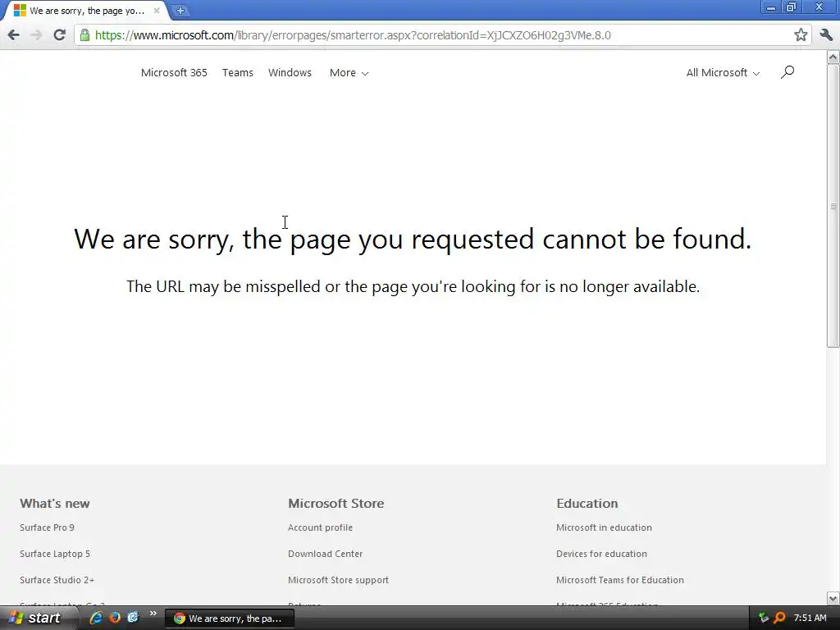Open Teams navigation link
This screenshot has height=630, width=840.
tap(238, 73)
